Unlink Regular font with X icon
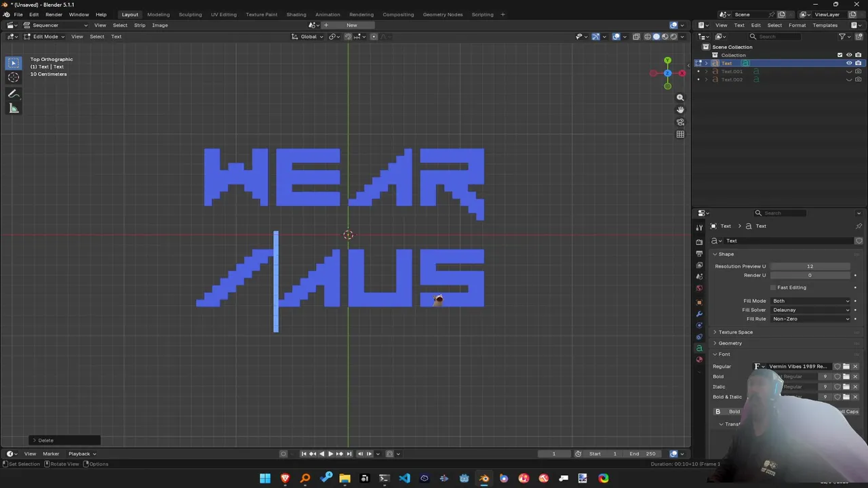 855,367
